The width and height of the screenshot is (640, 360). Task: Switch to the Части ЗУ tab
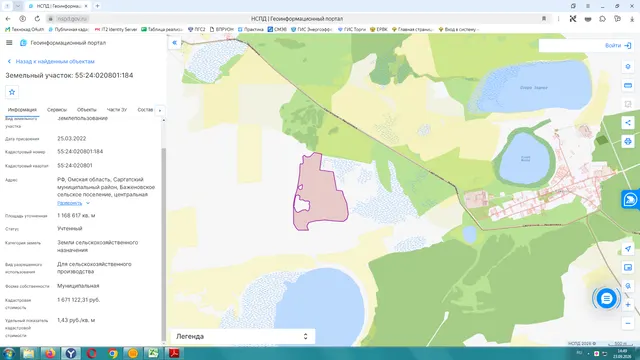tap(117, 110)
